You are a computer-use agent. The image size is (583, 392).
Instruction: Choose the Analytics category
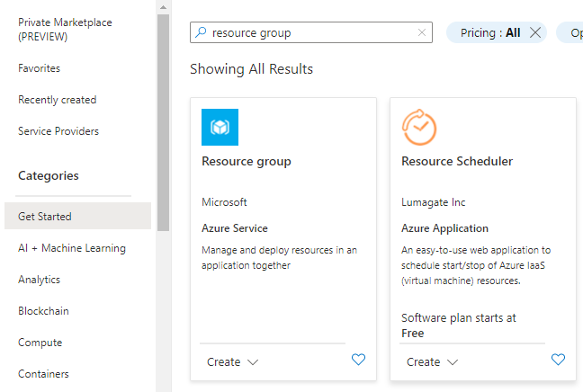coord(39,280)
